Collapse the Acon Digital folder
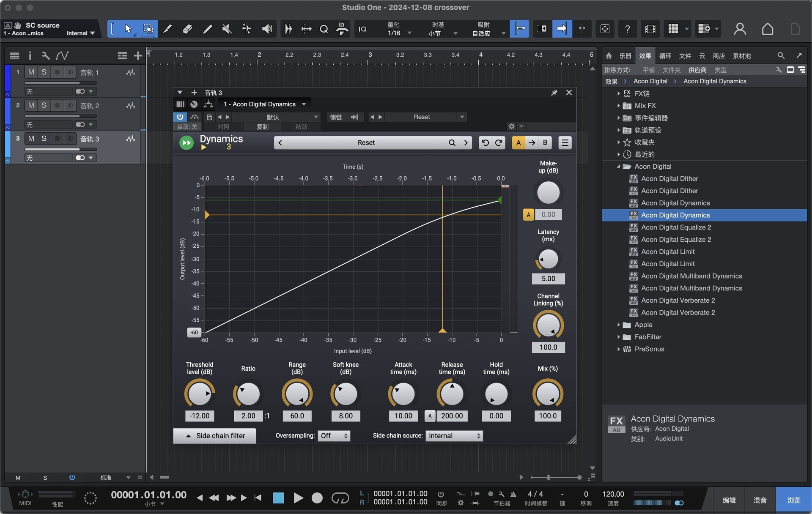 coord(618,167)
